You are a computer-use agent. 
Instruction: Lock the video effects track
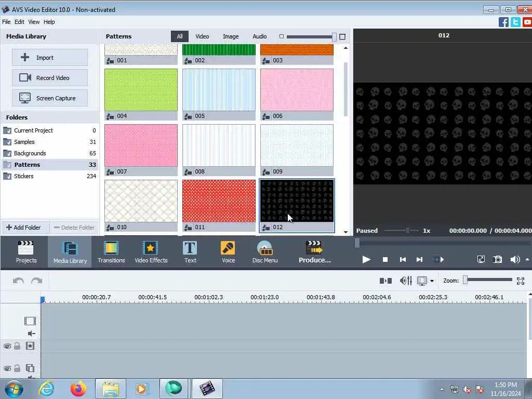click(x=17, y=345)
